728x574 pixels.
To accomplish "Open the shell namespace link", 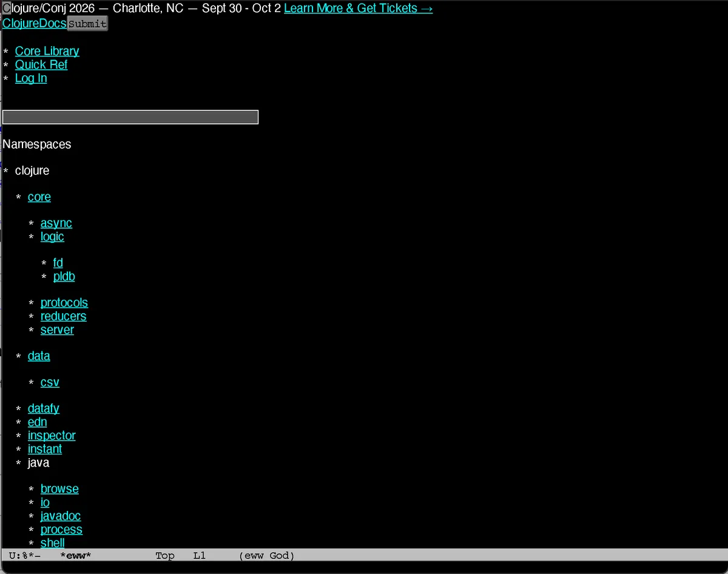I will [53, 542].
